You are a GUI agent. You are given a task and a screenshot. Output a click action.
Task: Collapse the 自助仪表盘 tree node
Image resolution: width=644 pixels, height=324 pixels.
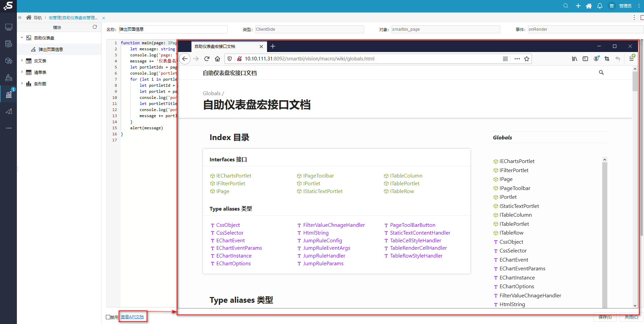click(22, 38)
